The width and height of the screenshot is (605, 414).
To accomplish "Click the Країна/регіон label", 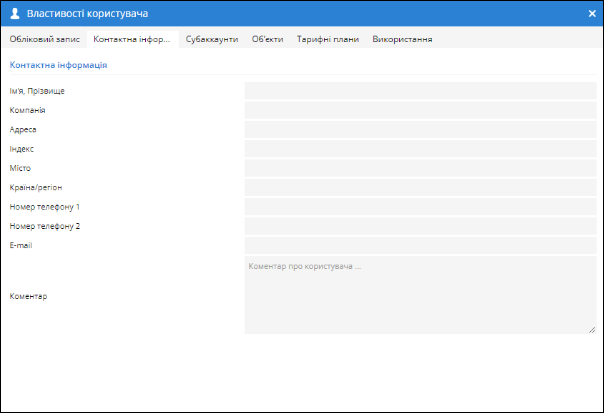I will [36, 188].
